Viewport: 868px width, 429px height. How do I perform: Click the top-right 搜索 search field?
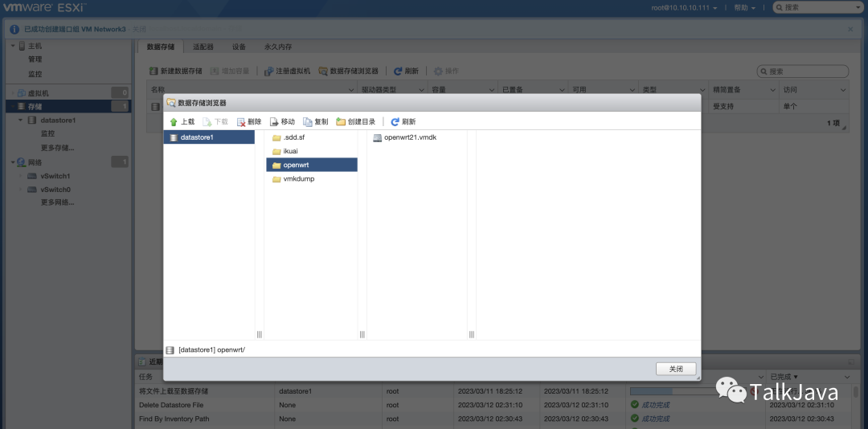pos(818,8)
